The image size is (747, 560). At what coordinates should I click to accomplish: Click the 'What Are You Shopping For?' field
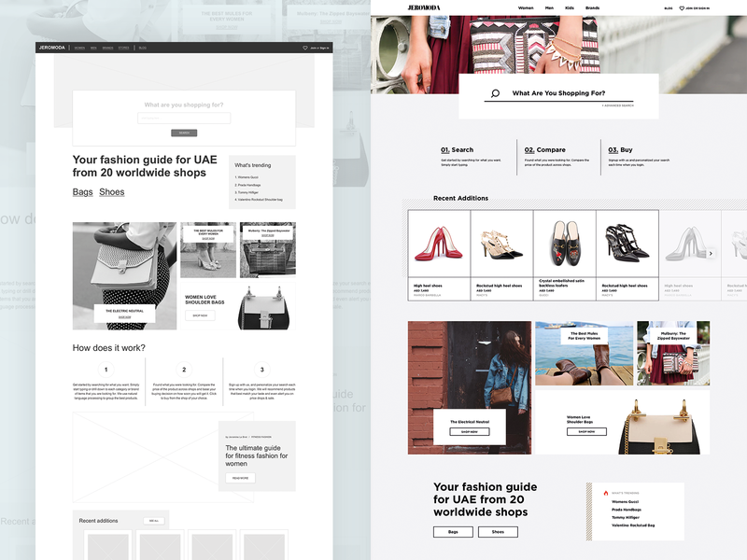pyautogui.click(x=558, y=93)
